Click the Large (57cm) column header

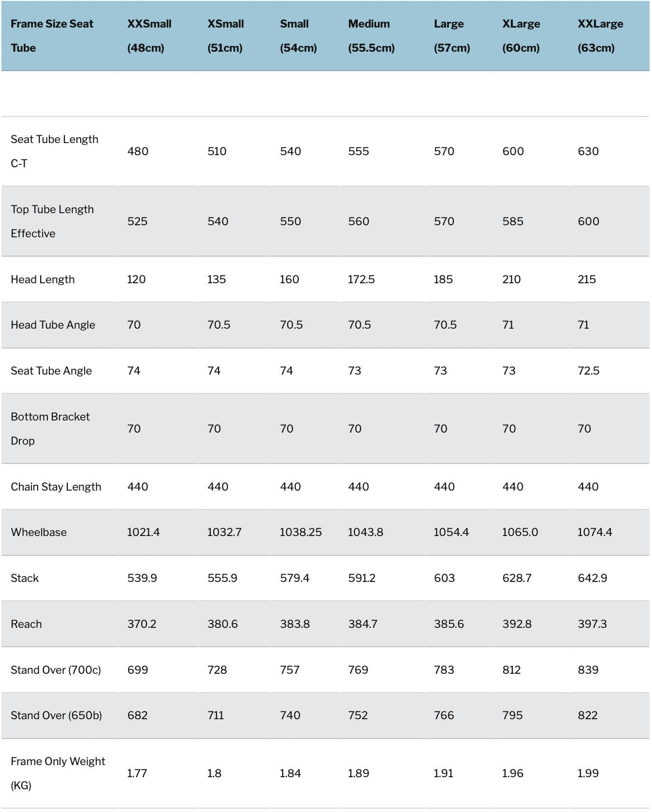tap(451, 36)
